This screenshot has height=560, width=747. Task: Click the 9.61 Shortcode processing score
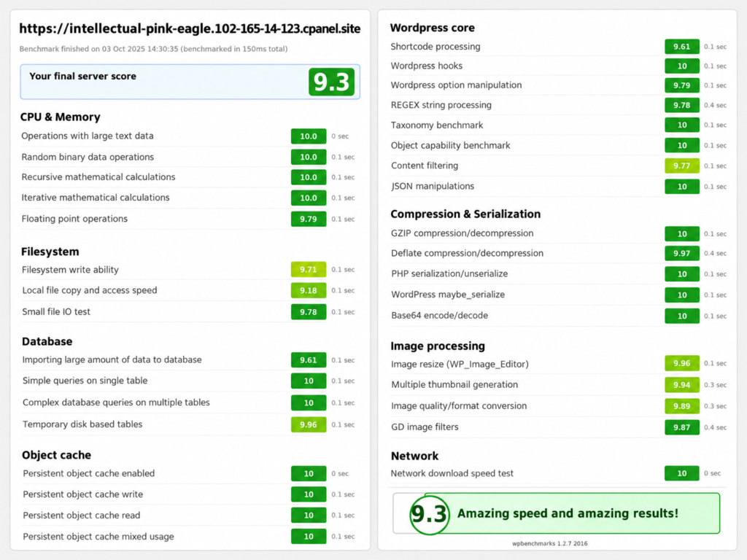point(682,47)
